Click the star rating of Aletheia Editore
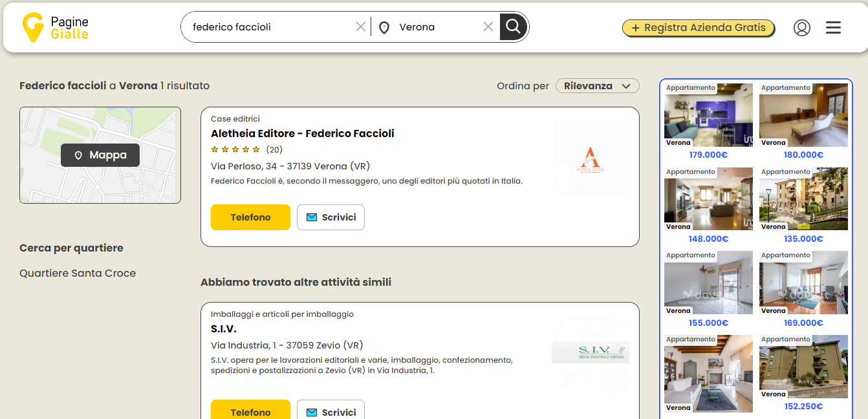 coord(235,149)
